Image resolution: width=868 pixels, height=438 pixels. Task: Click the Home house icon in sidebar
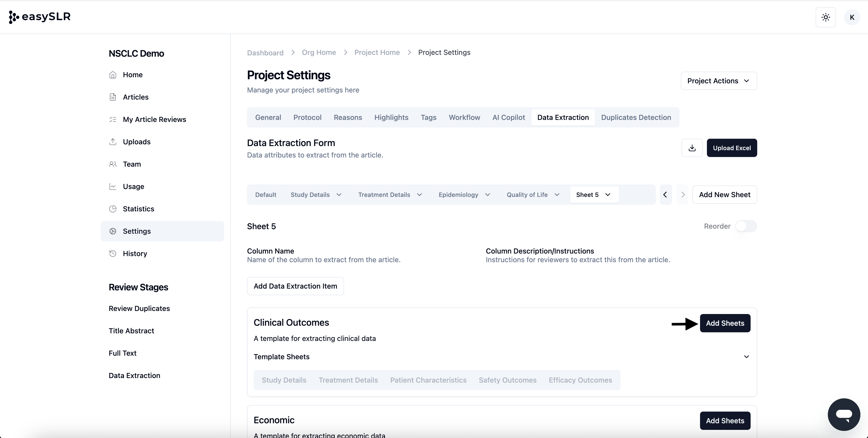[x=113, y=75]
